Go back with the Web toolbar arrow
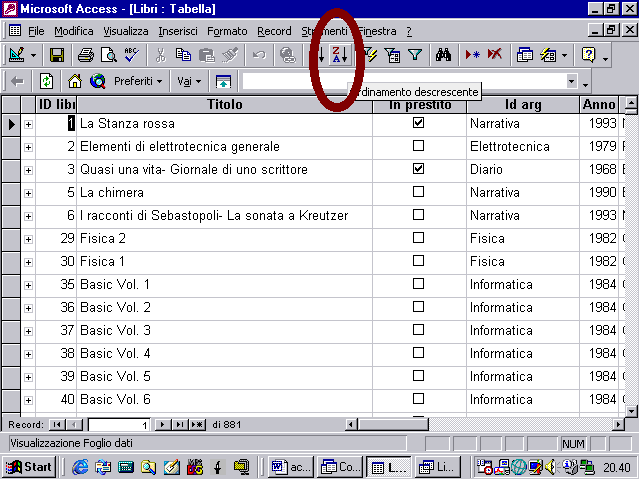The height and width of the screenshot is (479, 639). 17,81
